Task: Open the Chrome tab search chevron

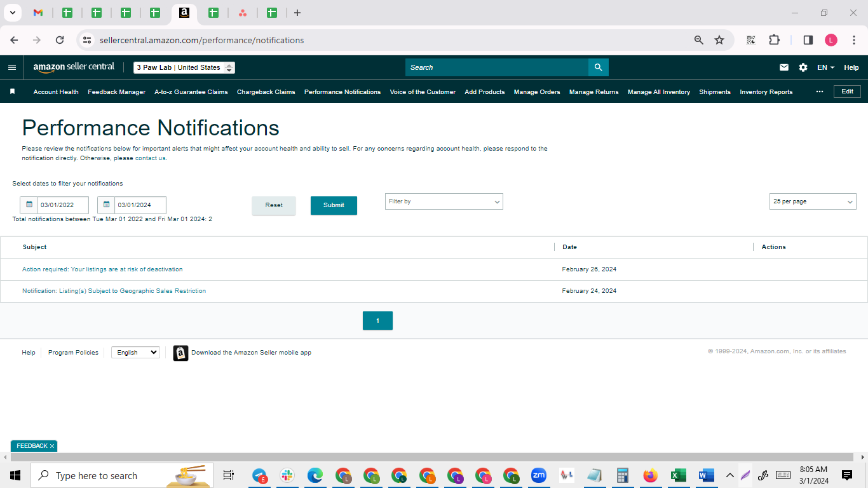Action: click(x=12, y=13)
